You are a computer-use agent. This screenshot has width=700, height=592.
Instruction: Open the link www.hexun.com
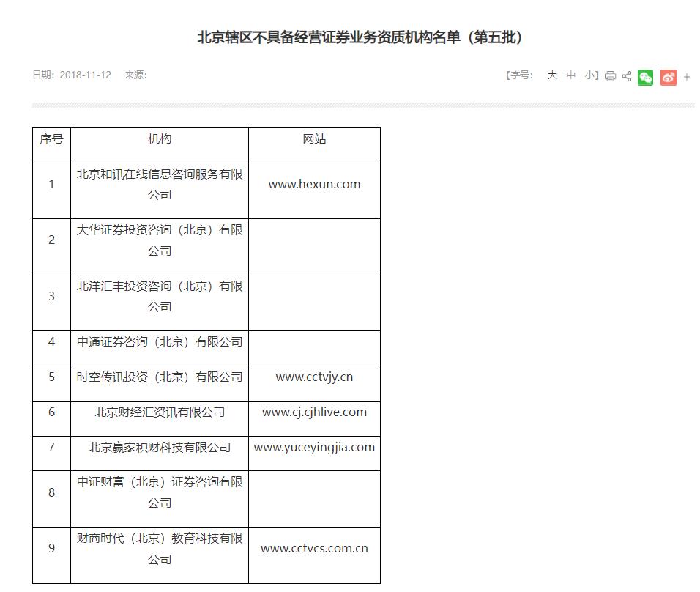(x=314, y=184)
